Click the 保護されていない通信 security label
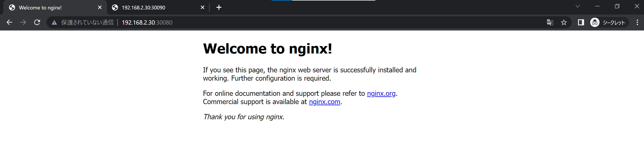644x149 pixels. tap(87, 22)
